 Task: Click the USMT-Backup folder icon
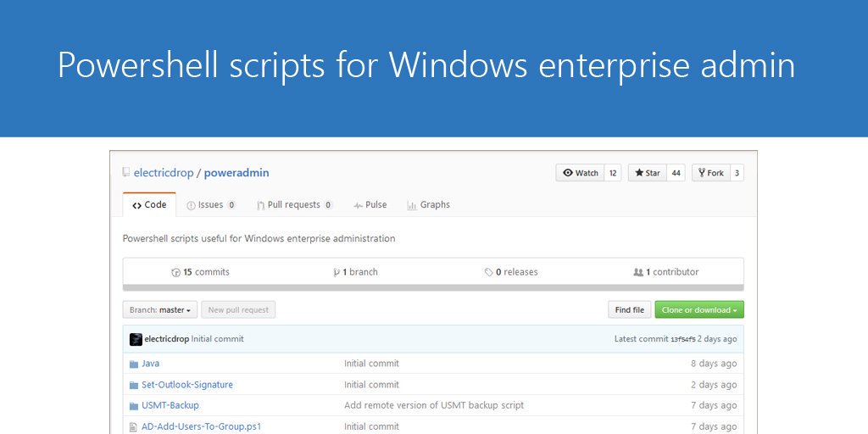point(133,406)
